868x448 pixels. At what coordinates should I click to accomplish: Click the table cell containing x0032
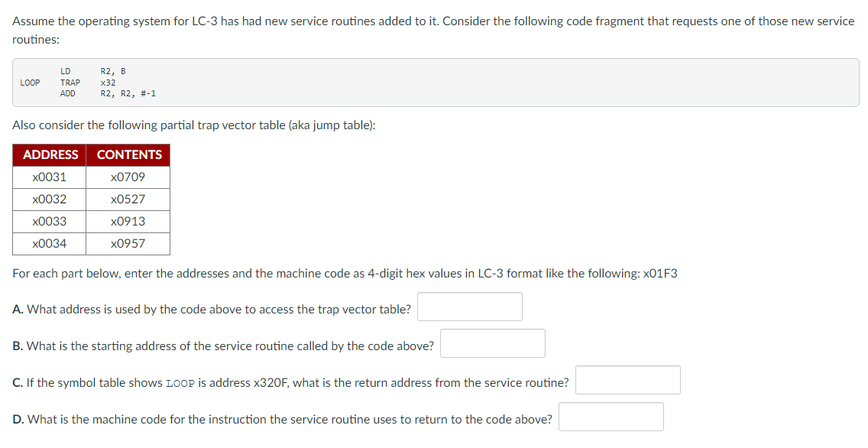point(49,199)
